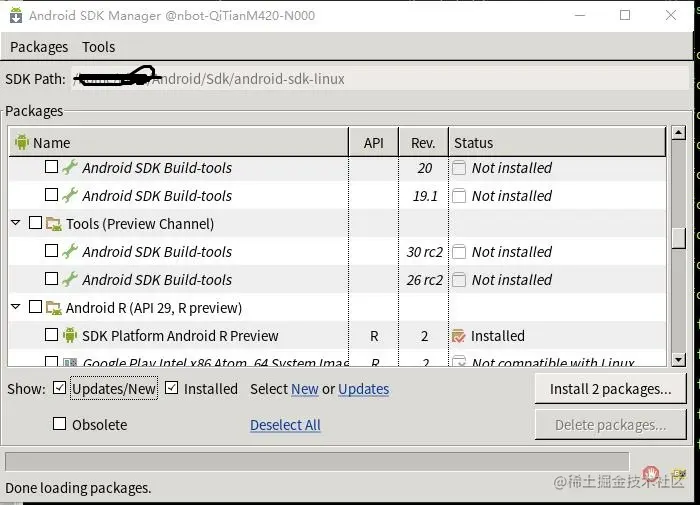Collapse Tools (Preview Channel) group
Image resolution: width=700 pixels, height=505 pixels.
(16, 223)
